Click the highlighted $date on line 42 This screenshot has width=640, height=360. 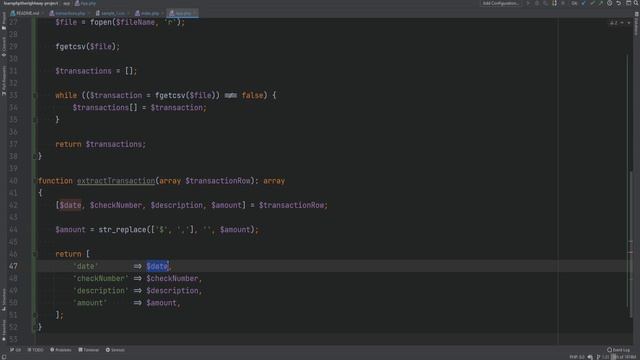(70, 205)
